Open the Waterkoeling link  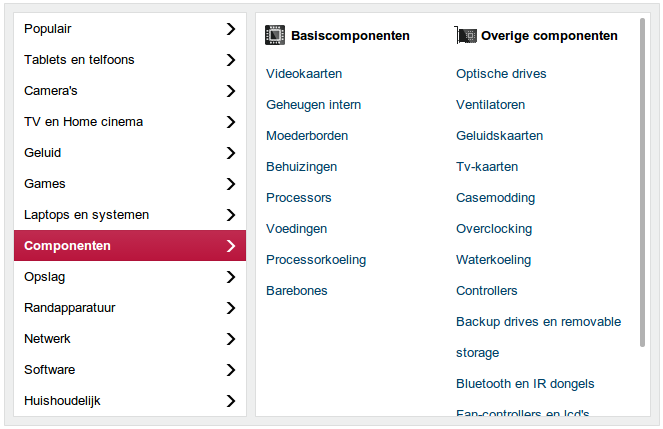coord(493,260)
